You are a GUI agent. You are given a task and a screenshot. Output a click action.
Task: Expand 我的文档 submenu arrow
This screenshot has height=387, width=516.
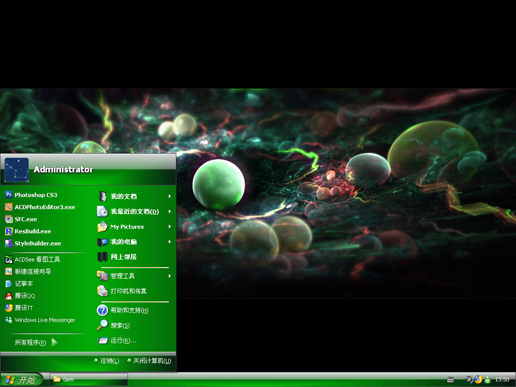(x=170, y=196)
